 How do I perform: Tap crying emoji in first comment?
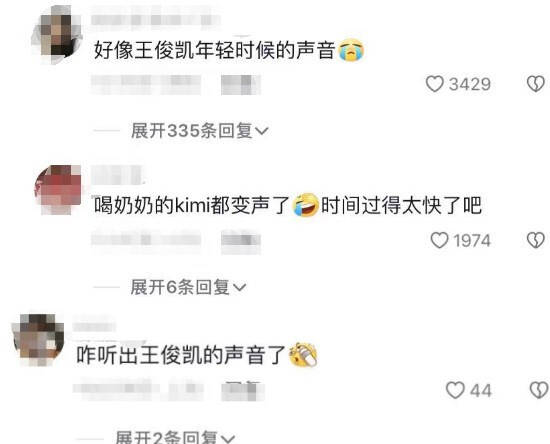pyautogui.click(x=351, y=50)
